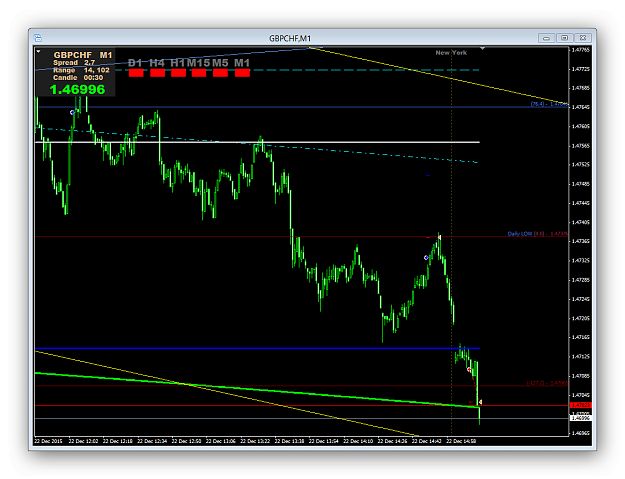Select the blue circle marker near chart start
Image resolution: width=625 pixels, height=479 pixels.
tap(72, 112)
